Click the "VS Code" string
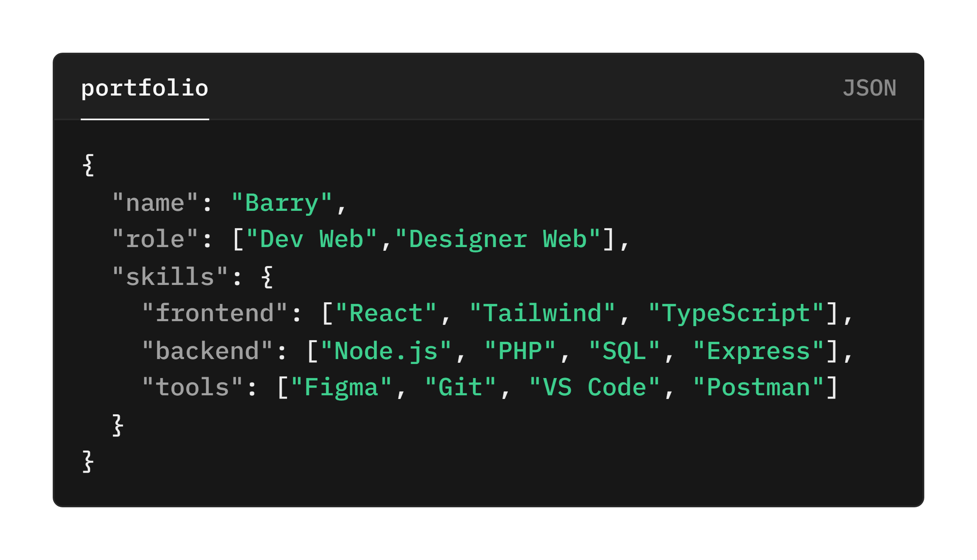 (594, 387)
